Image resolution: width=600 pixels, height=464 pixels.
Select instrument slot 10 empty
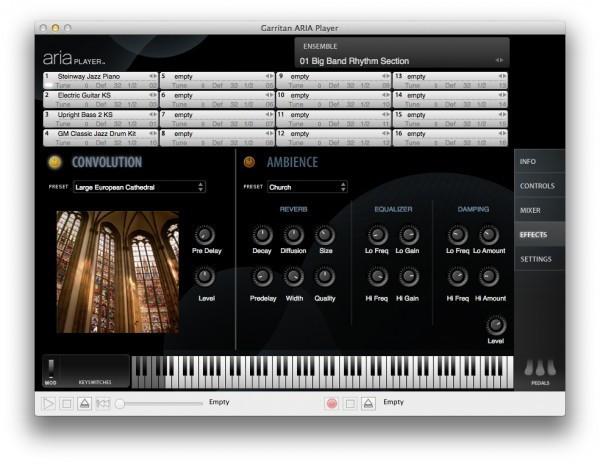click(x=334, y=99)
